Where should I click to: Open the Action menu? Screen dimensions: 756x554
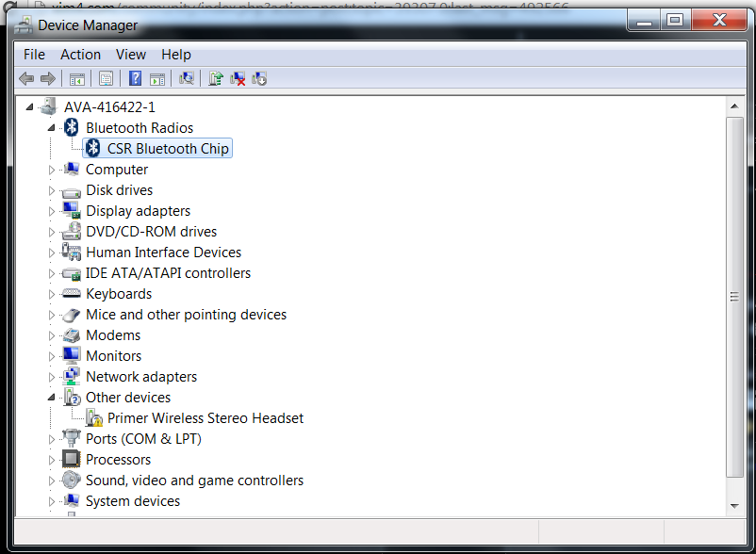pyautogui.click(x=80, y=55)
